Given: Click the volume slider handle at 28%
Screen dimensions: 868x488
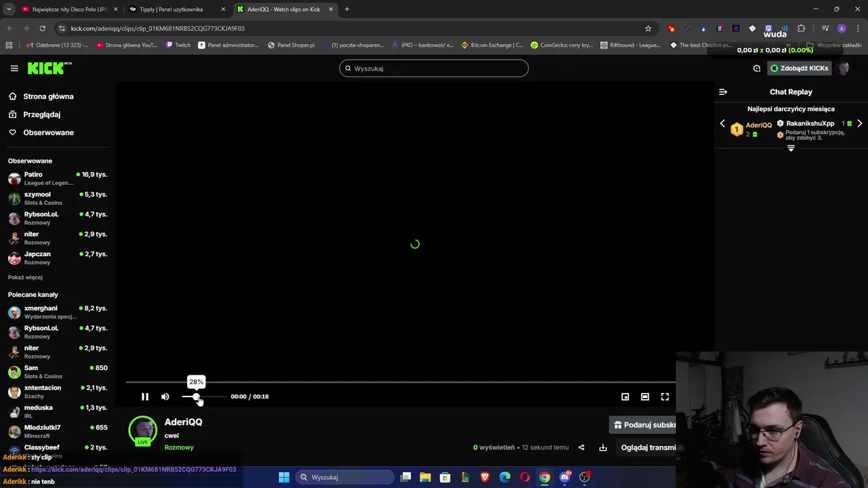Looking at the screenshot, I should click(196, 396).
